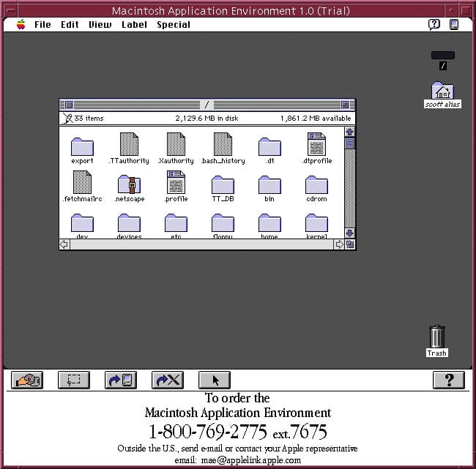
Task: Open the Apple menu
Action: [x=21, y=24]
